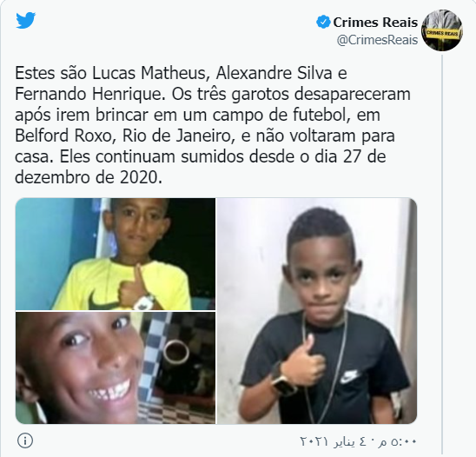
Task: Open the Crimes Reais display name
Action: [375, 23]
